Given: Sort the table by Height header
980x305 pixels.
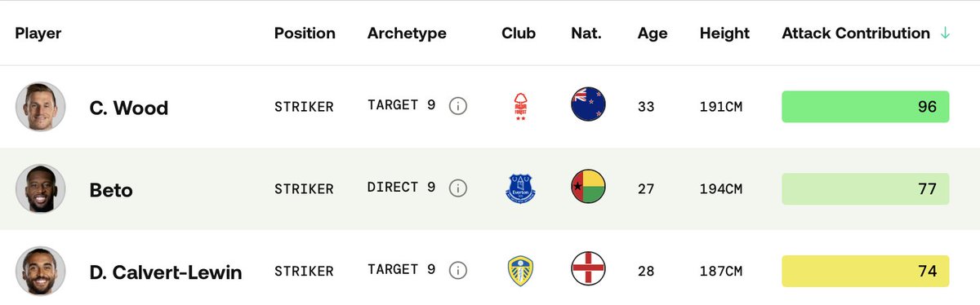Looking at the screenshot, I should tap(724, 33).
